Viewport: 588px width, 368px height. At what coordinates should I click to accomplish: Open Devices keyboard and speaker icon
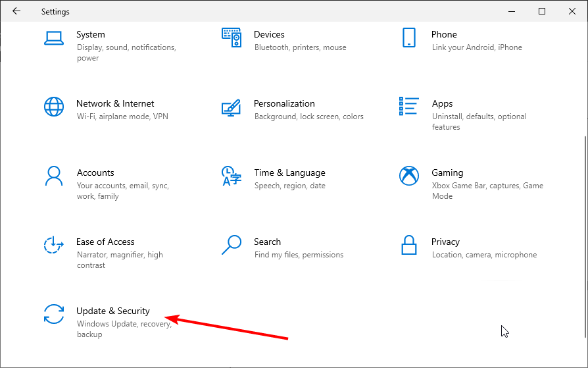[232, 37]
